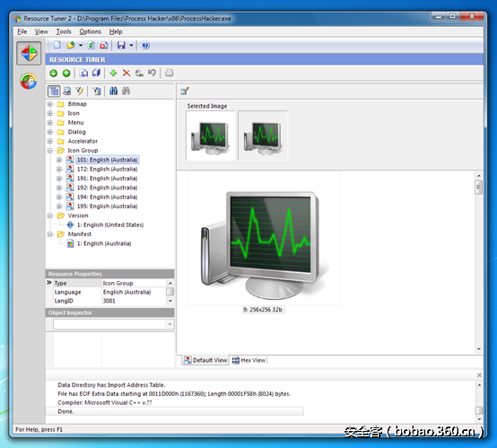The width and height of the screenshot is (497, 448).
Task: Select the first Selected Image thumbnail
Action: [211, 136]
